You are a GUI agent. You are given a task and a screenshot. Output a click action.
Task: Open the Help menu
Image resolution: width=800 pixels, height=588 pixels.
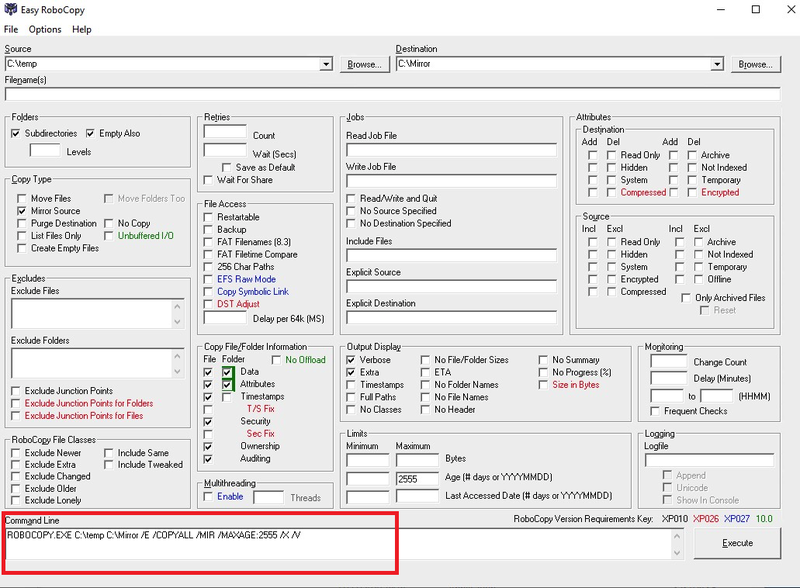tap(82, 29)
